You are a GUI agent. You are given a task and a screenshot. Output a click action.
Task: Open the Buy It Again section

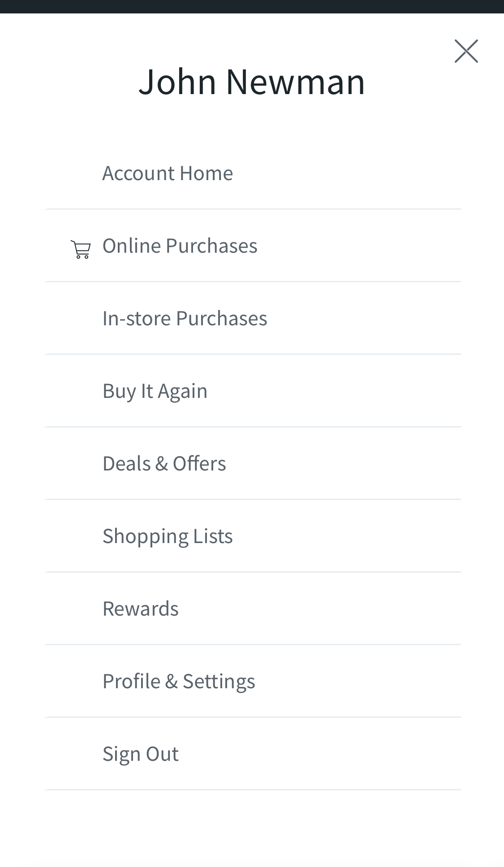click(x=155, y=390)
